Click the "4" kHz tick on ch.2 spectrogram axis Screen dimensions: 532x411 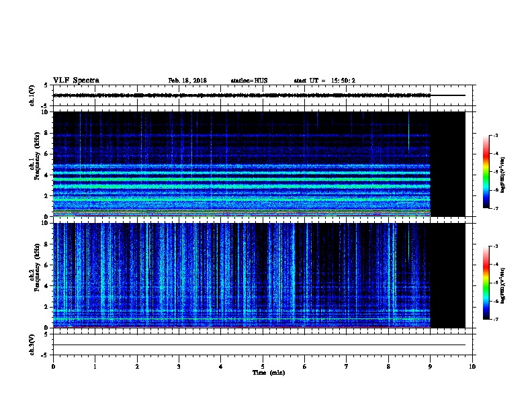[46, 286]
